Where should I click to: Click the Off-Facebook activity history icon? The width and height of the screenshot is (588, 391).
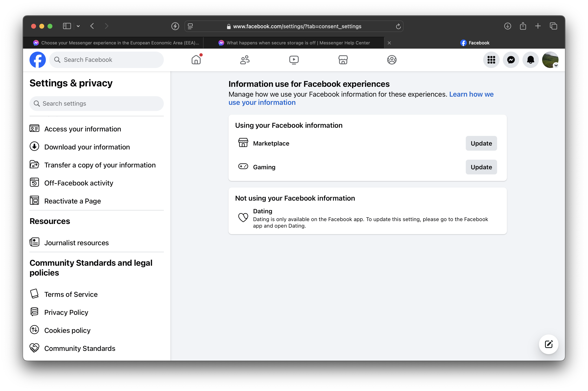pyautogui.click(x=34, y=182)
